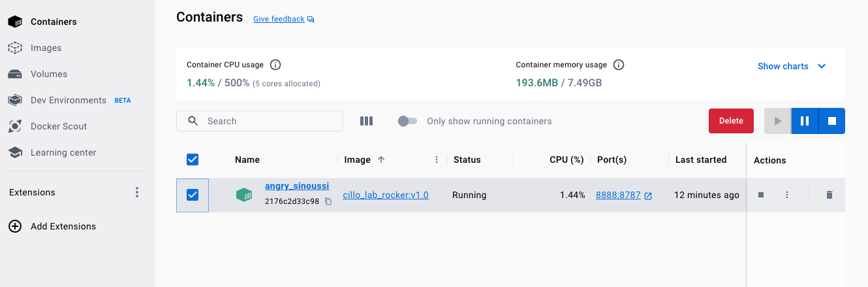Open the angry_sinoussi container link

(x=297, y=186)
